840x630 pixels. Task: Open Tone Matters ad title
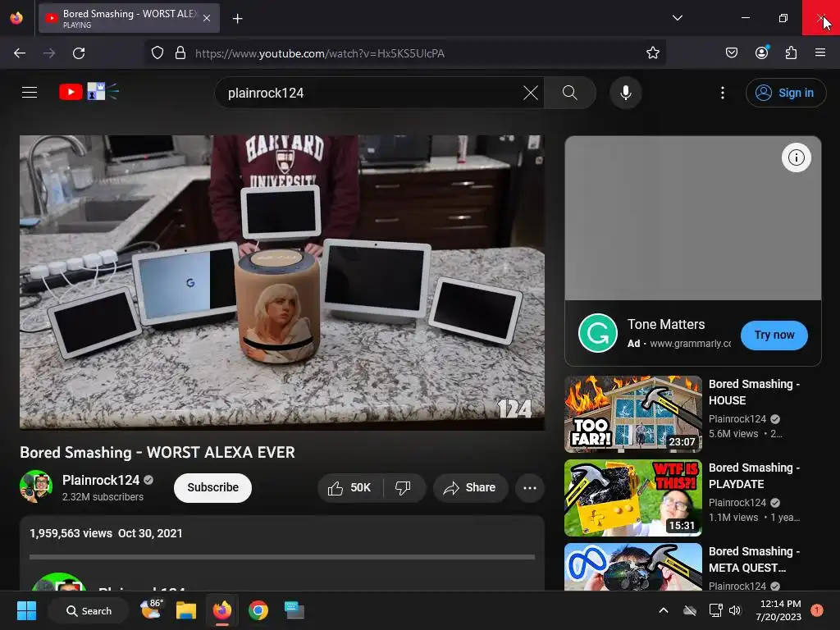[x=666, y=324]
